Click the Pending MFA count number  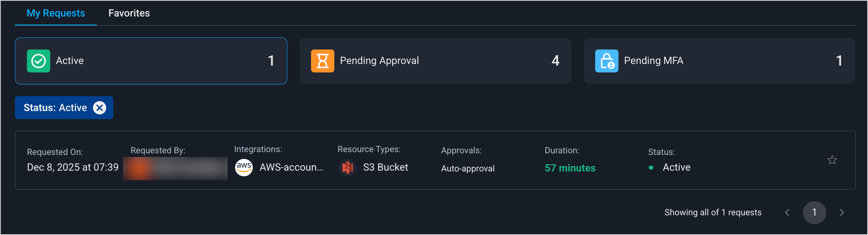pos(839,61)
